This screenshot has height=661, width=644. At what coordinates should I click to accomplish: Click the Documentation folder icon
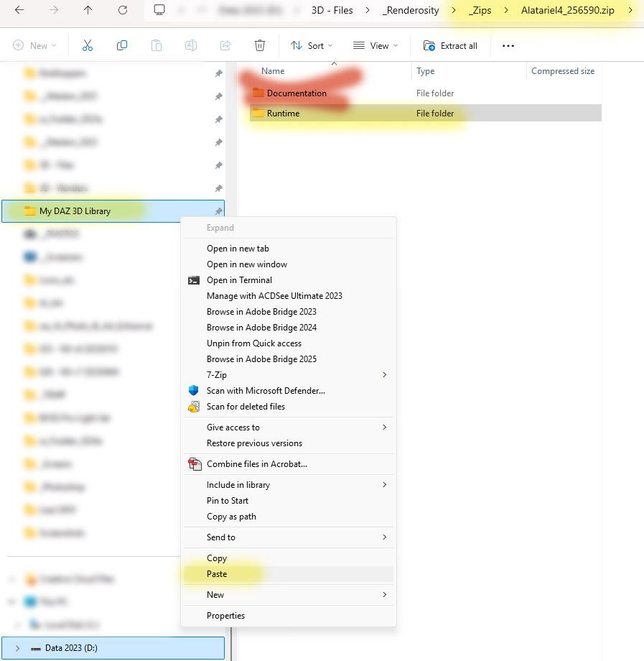tap(258, 93)
